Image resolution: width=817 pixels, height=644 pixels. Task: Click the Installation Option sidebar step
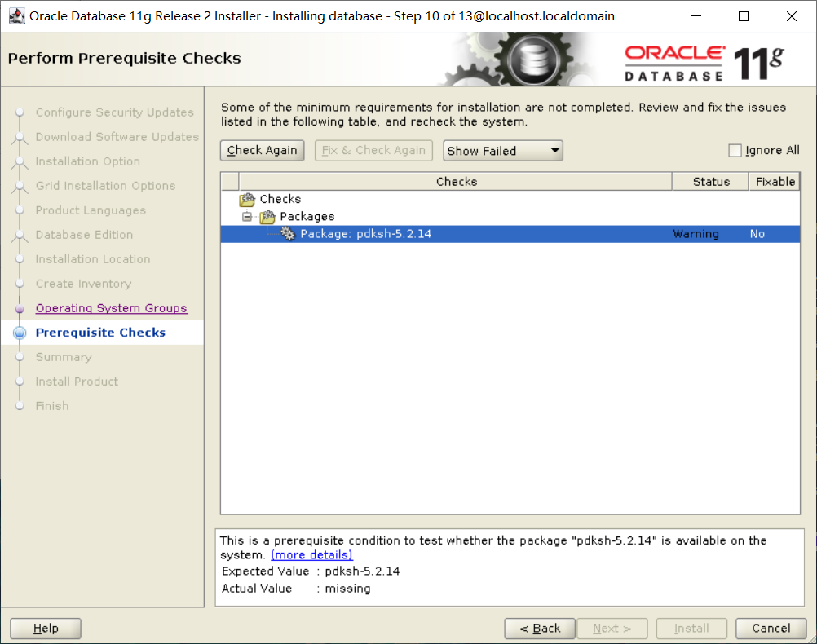(87, 161)
